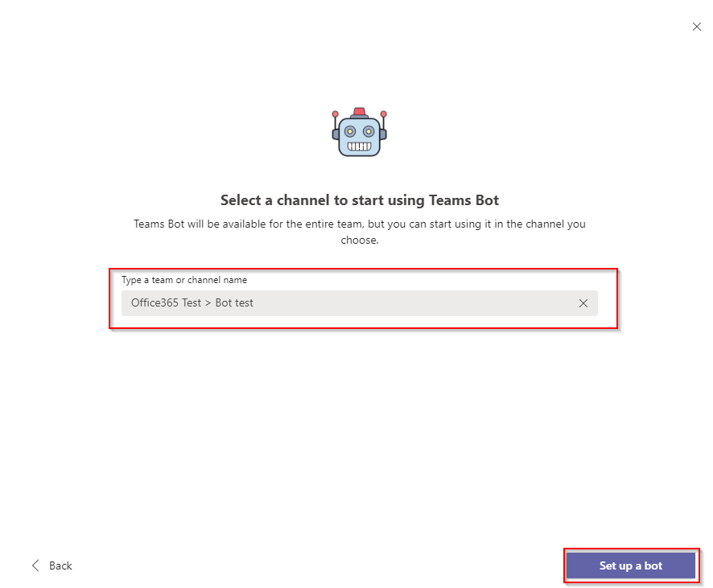Focus the team or channel name field
713x588 pixels.
[359, 303]
